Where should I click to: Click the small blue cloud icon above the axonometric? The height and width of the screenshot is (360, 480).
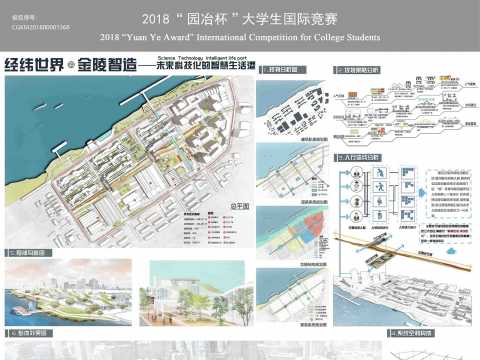pyautogui.click(x=452, y=250)
